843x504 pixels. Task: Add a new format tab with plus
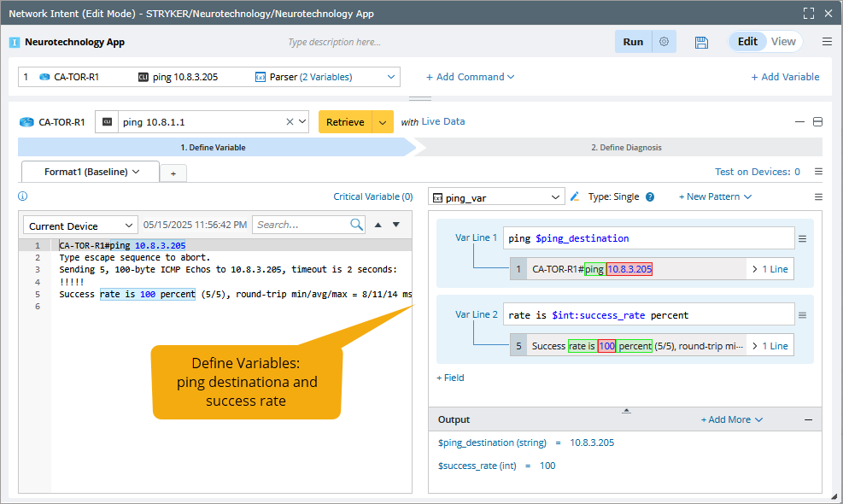(173, 173)
